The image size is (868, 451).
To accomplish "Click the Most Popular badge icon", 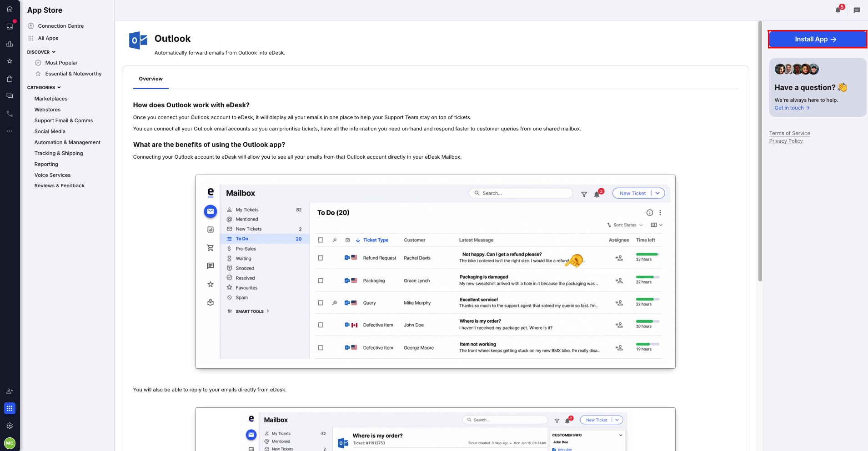I will (38, 63).
